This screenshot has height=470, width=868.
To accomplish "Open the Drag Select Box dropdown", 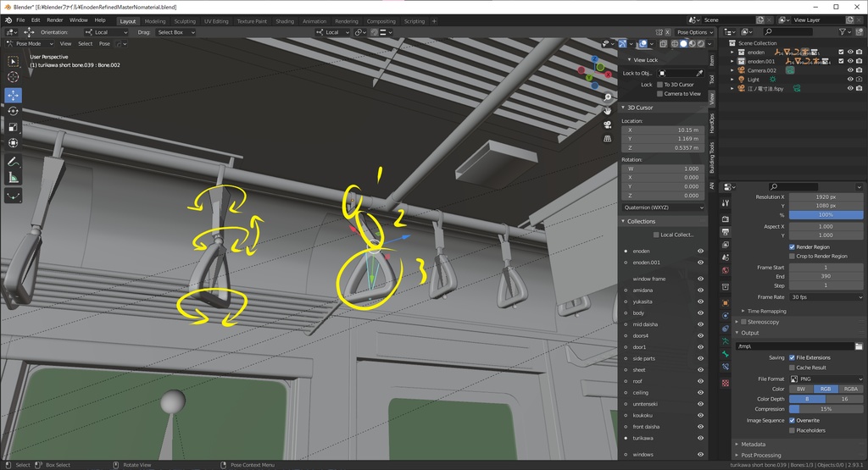I will point(175,32).
